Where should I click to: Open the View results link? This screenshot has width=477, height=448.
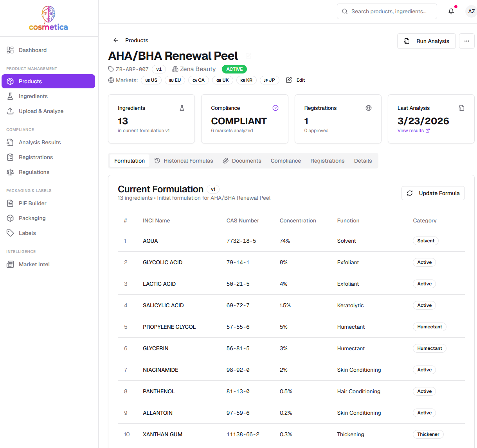[x=413, y=131]
